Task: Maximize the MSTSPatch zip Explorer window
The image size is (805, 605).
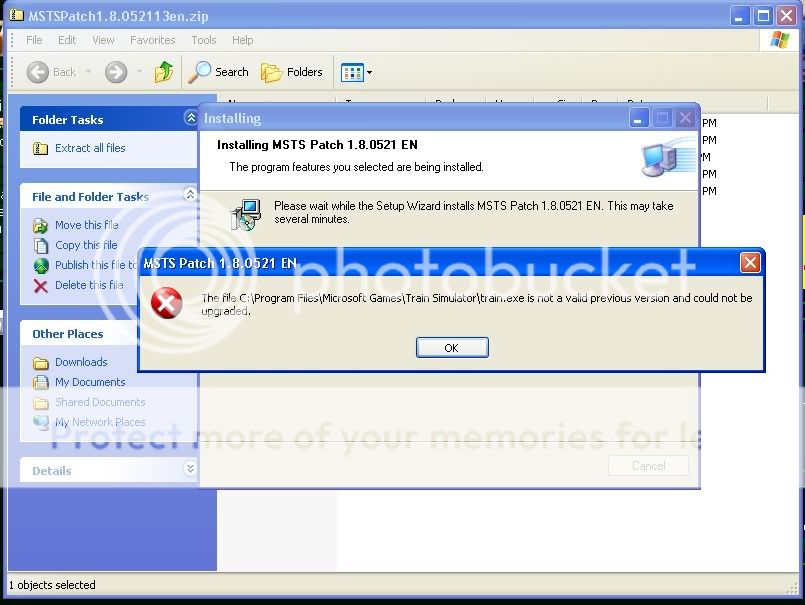Action: tap(763, 16)
